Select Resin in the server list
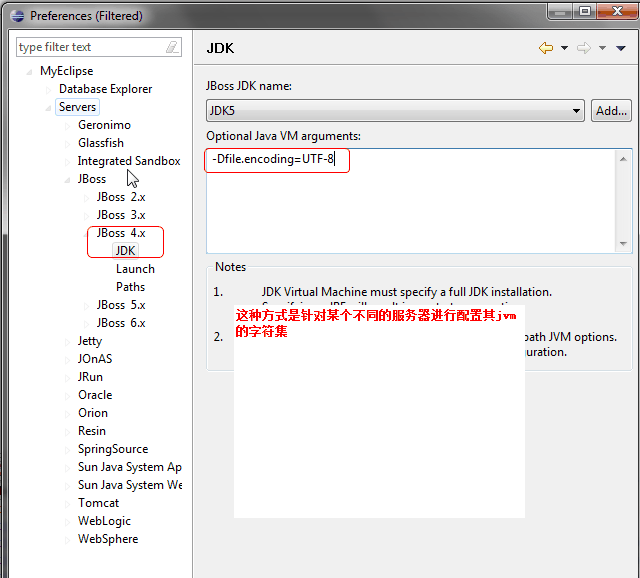This screenshot has width=640, height=578. point(92,431)
